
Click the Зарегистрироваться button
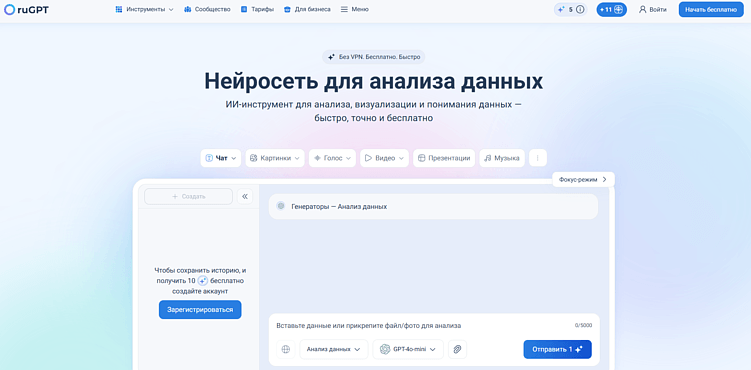tap(200, 310)
